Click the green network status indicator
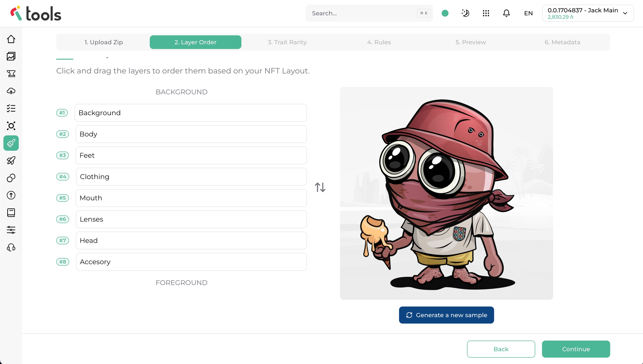This screenshot has height=364, width=643. (x=445, y=13)
